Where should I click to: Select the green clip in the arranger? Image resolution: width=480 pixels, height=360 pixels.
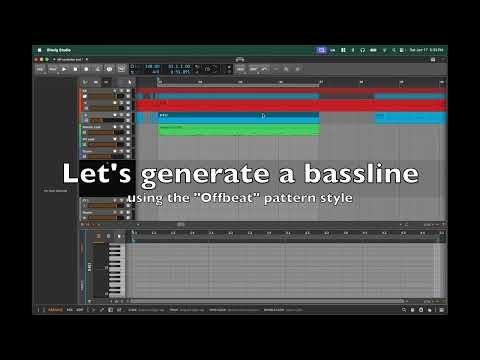coord(239,130)
